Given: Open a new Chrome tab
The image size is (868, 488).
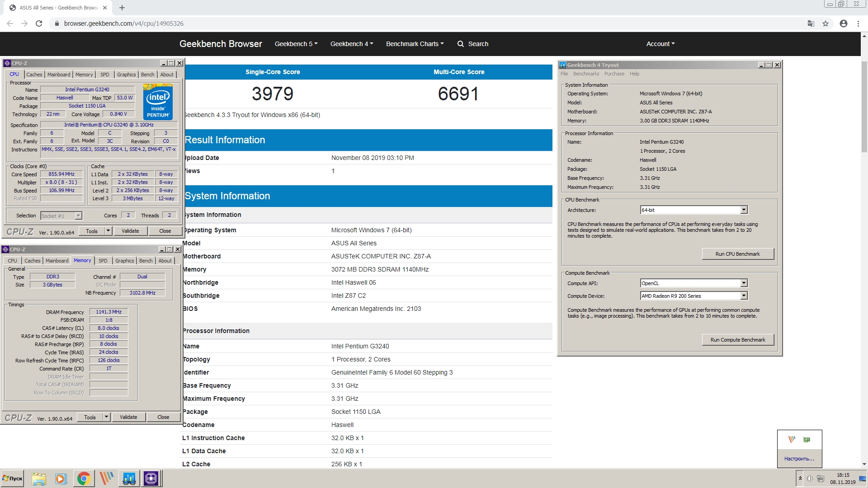Looking at the screenshot, I should point(122,8).
